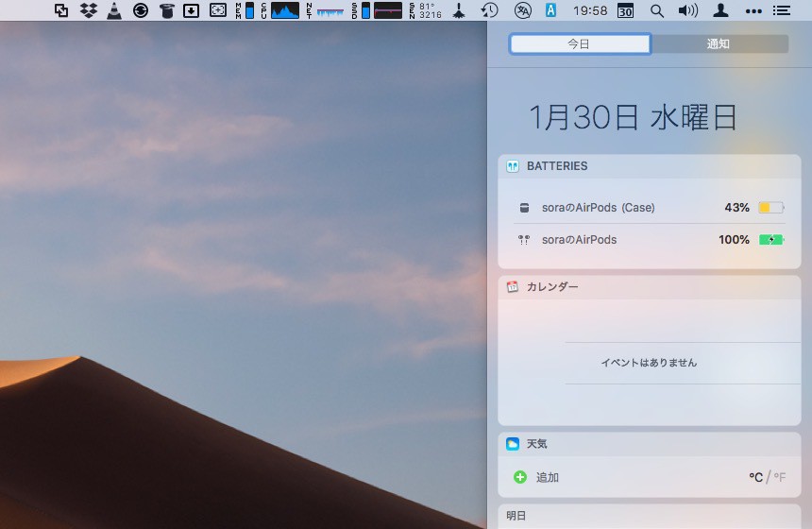The width and height of the screenshot is (812, 529).
Task: Open the CPU graph monitor in menu bar
Action: click(279, 10)
